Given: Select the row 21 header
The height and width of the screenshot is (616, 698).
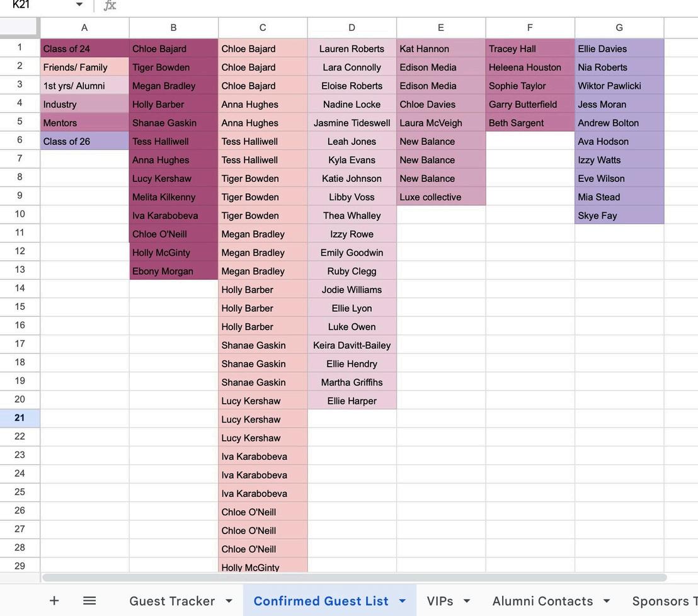Looking at the screenshot, I should pos(20,418).
